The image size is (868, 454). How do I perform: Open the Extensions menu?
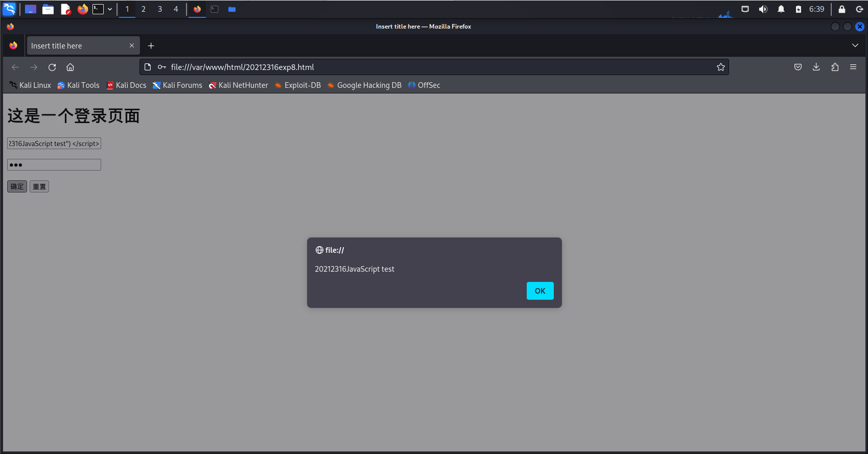point(835,67)
